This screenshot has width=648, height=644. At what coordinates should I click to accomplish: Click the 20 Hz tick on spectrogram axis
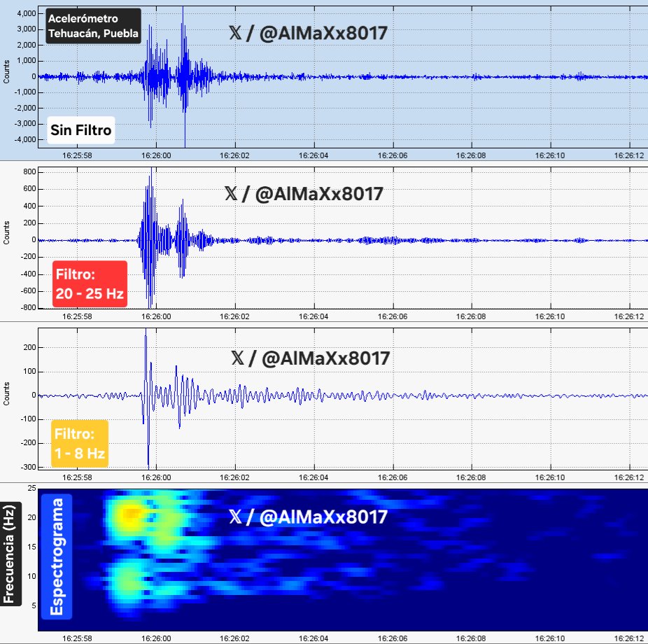31,517
